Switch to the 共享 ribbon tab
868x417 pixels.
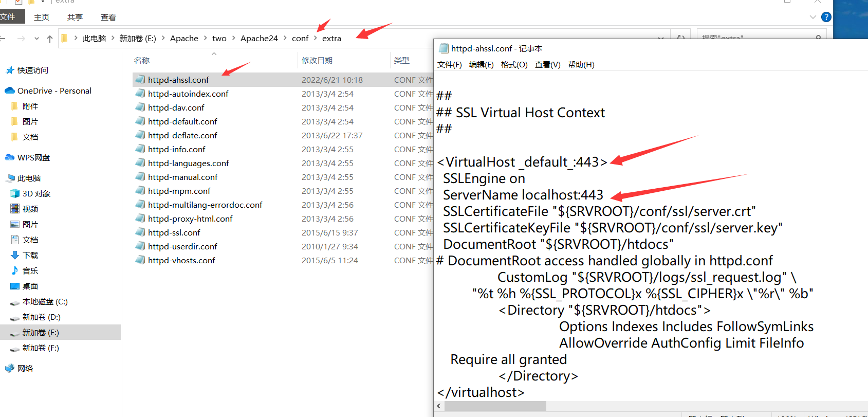[x=75, y=17]
